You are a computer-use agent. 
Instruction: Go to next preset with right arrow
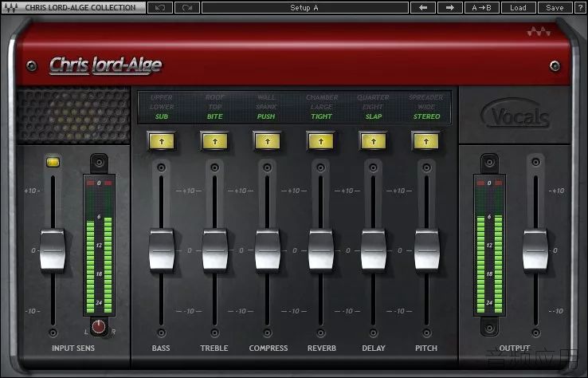(x=449, y=7)
